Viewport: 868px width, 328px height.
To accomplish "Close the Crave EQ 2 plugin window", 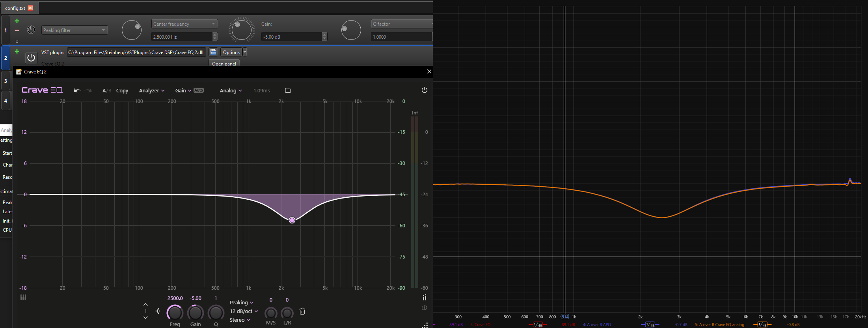I will coord(429,71).
